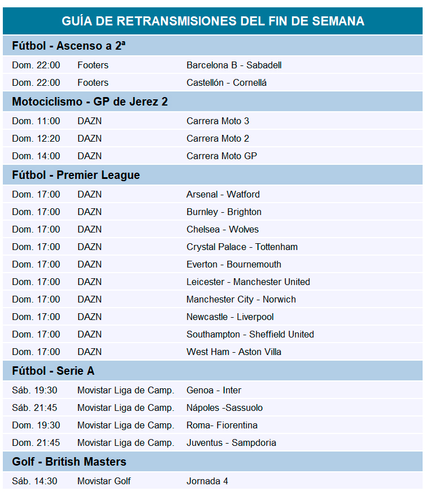Select the Fútbol - Ascenso a 2ª header
The height and width of the screenshot is (504, 426).
tap(68, 46)
